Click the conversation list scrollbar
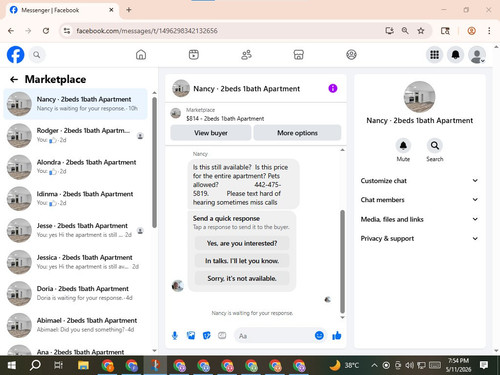 pos(154,162)
